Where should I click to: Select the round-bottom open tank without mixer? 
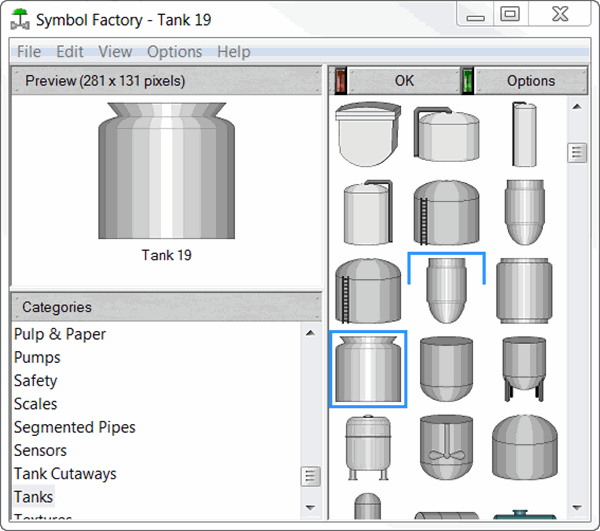446,369
